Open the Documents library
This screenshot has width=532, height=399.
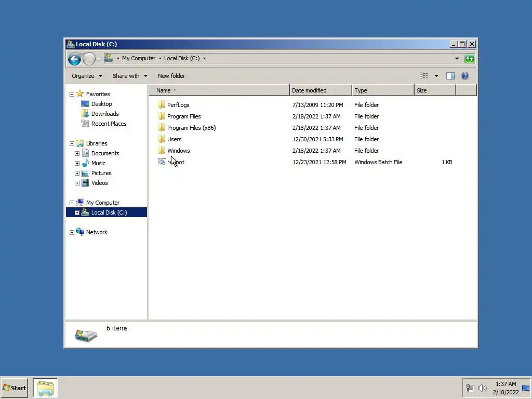click(105, 153)
